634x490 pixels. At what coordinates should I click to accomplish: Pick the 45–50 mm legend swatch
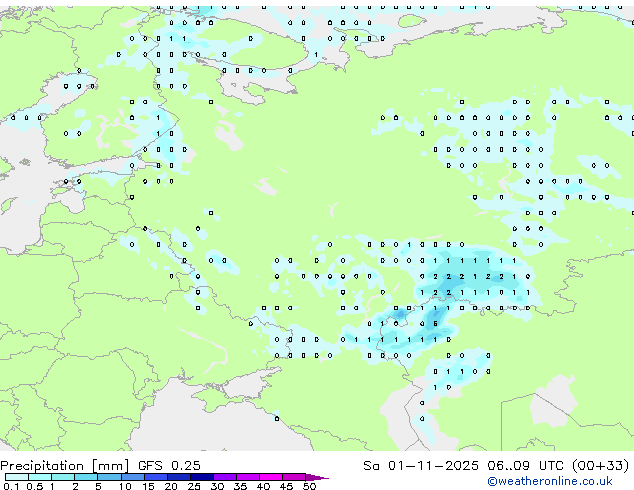[294, 477]
